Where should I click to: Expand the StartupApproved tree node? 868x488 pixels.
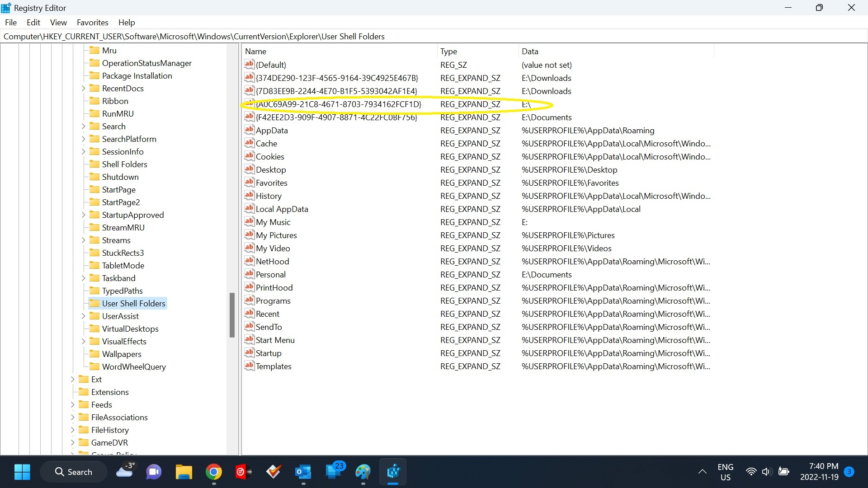pyautogui.click(x=83, y=215)
